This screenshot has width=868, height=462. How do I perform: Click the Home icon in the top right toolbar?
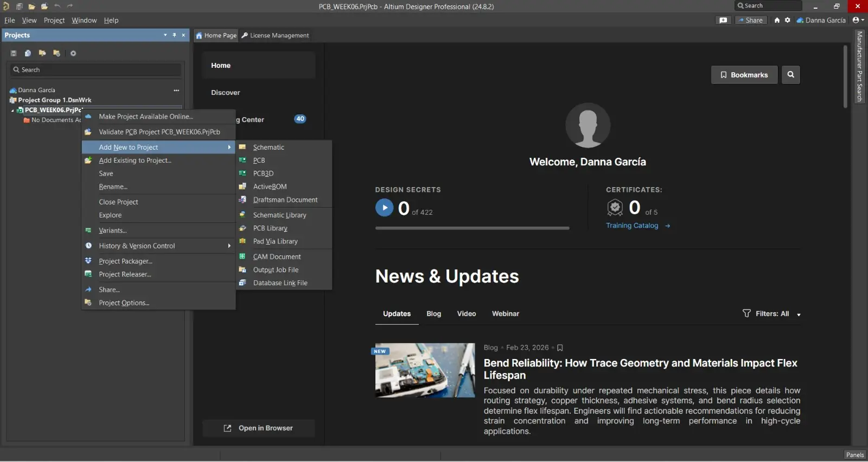tap(777, 20)
